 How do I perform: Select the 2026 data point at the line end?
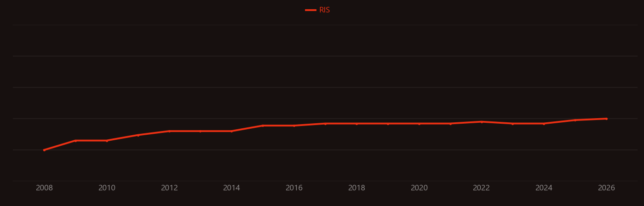coord(606,119)
